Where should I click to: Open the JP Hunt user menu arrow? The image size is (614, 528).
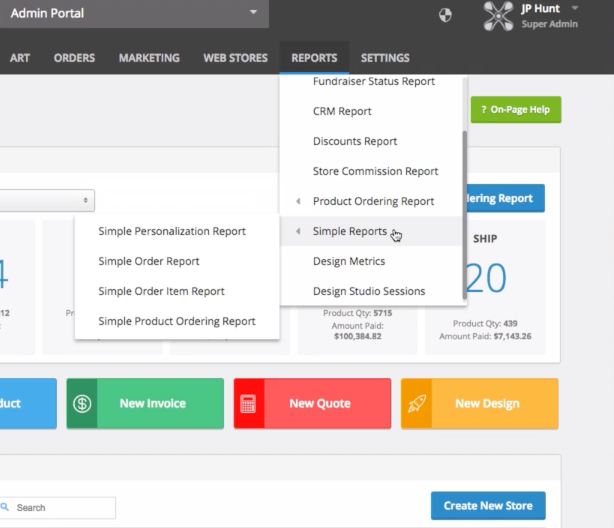(575, 8)
